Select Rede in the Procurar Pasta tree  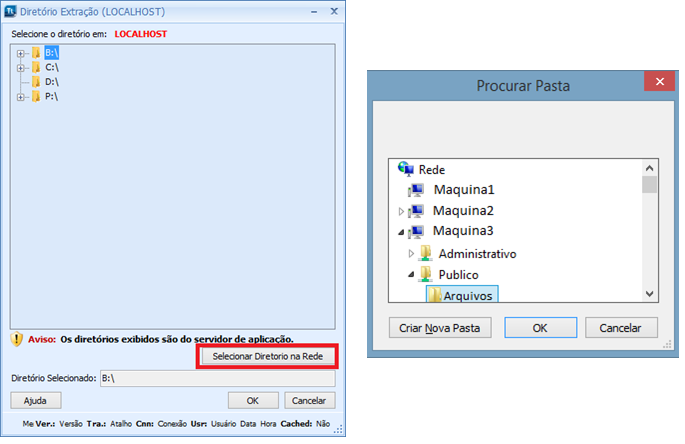(x=432, y=170)
